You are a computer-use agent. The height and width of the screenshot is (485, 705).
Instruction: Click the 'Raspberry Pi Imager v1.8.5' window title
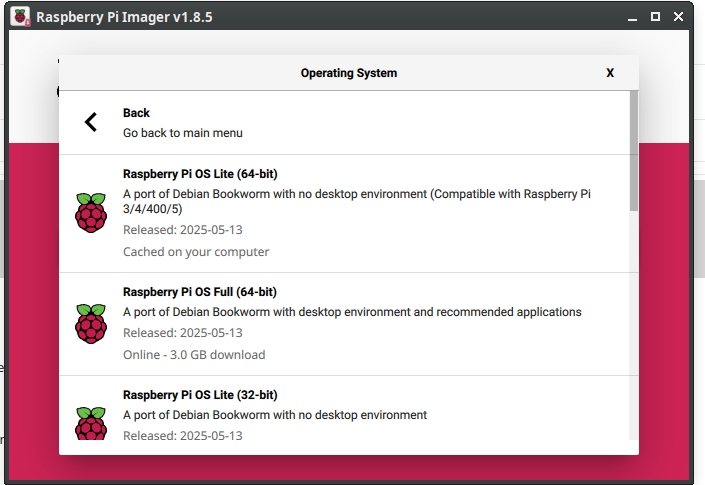click(x=124, y=17)
